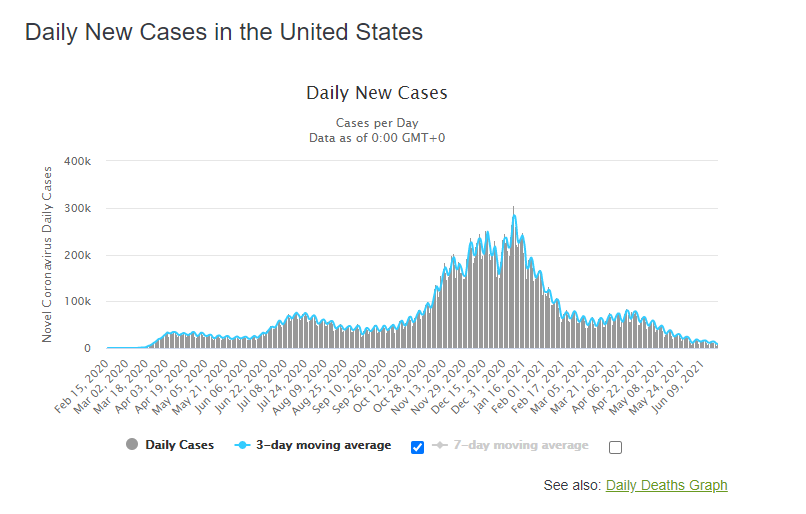This screenshot has height=514, width=806.
Task: Click the Daily New Cases chart title
Action: pyautogui.click(x=376, y=93)
